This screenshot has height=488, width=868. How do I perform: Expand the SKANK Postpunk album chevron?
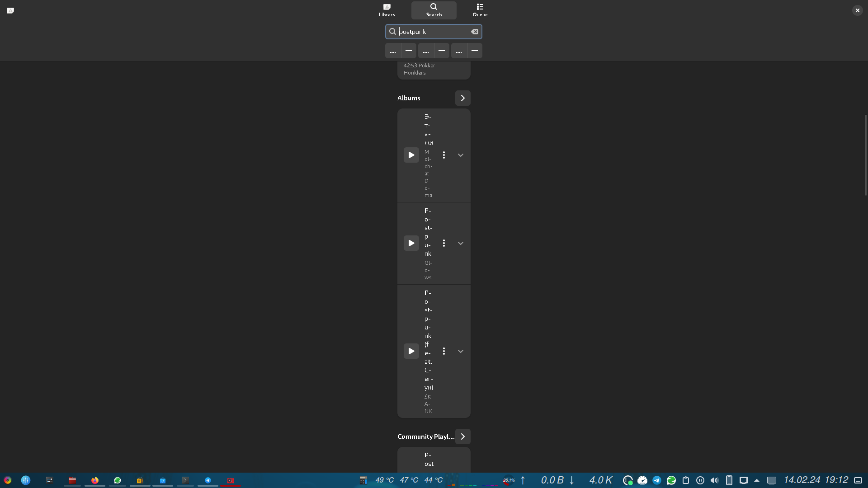coord(460,351)
